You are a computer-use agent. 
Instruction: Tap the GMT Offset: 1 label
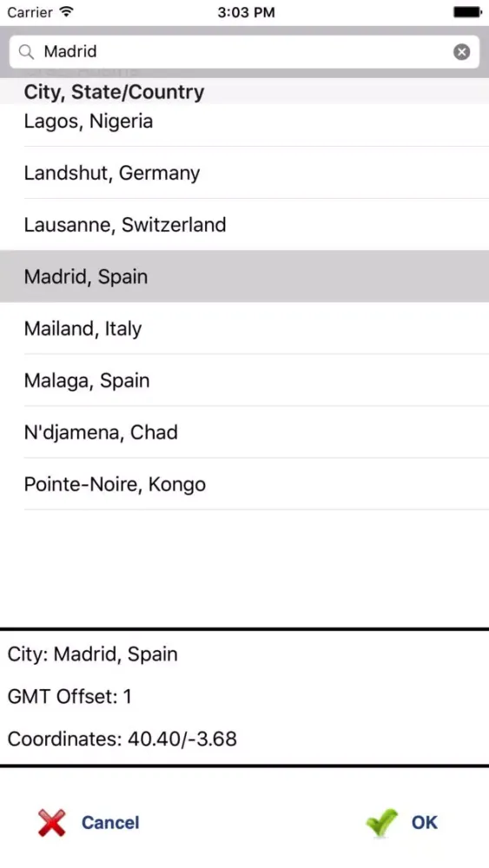click(69, 696)
